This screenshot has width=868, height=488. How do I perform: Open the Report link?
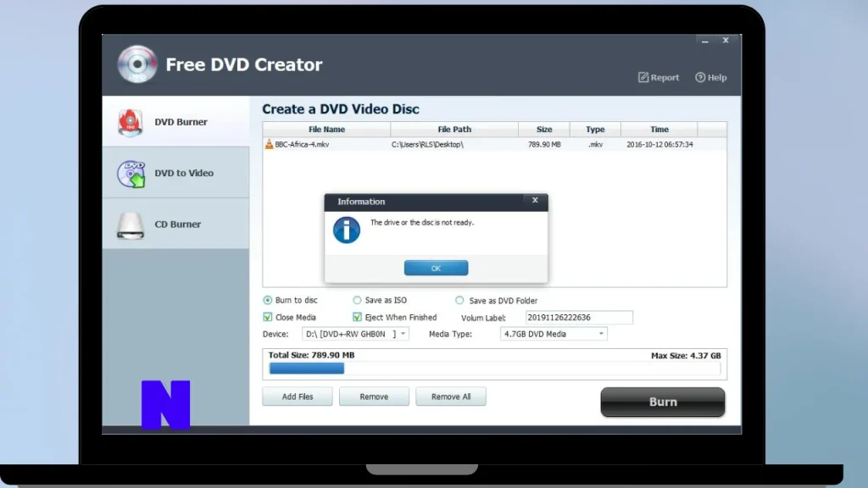tap(659, 77)
